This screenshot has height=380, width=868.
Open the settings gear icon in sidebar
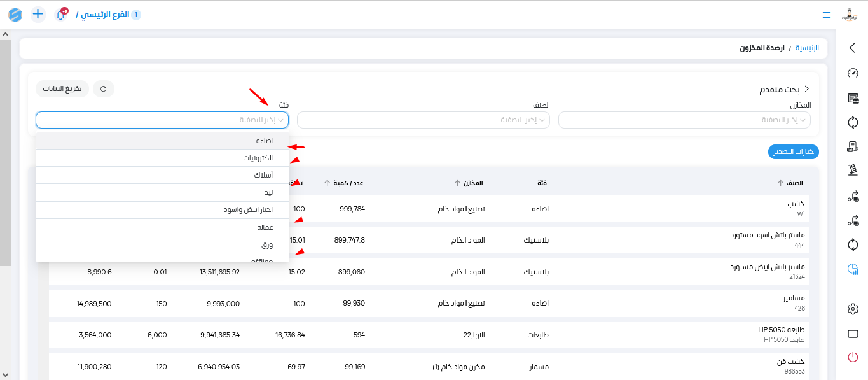(x=853, y=309)
